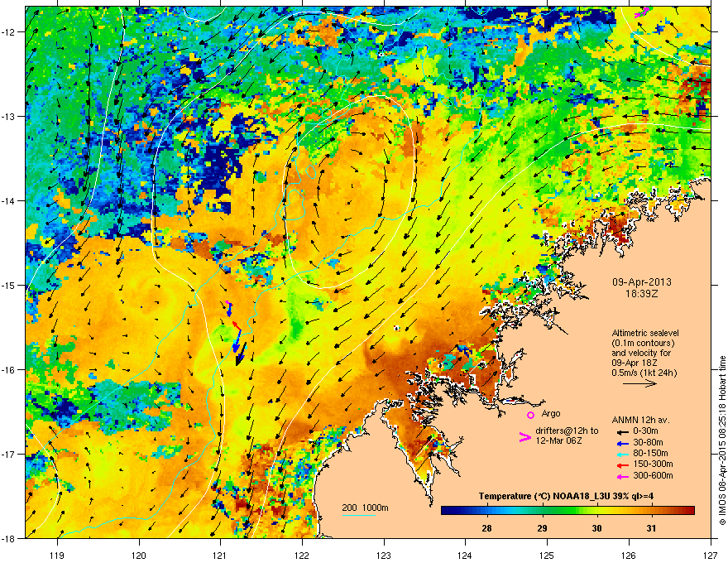The image size is (728, 563).
Task: Click the '200 1000m' bathymetry label
Action: [x=365, y=508]
